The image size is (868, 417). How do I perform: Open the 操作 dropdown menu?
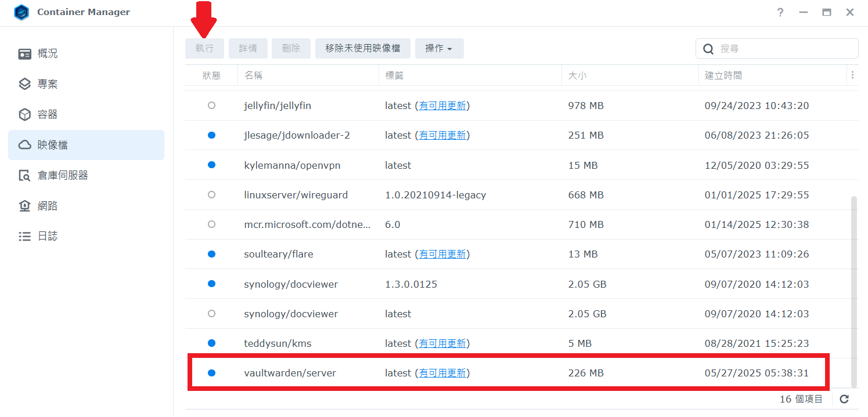(439, 49)
